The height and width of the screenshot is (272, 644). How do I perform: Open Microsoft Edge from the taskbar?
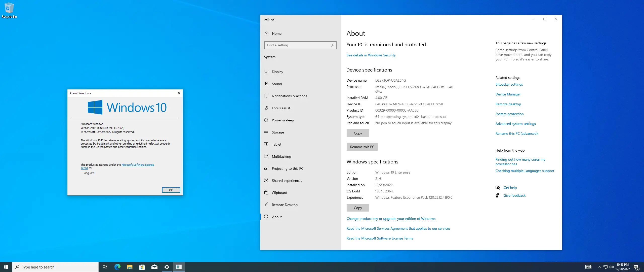coord(117,267)
